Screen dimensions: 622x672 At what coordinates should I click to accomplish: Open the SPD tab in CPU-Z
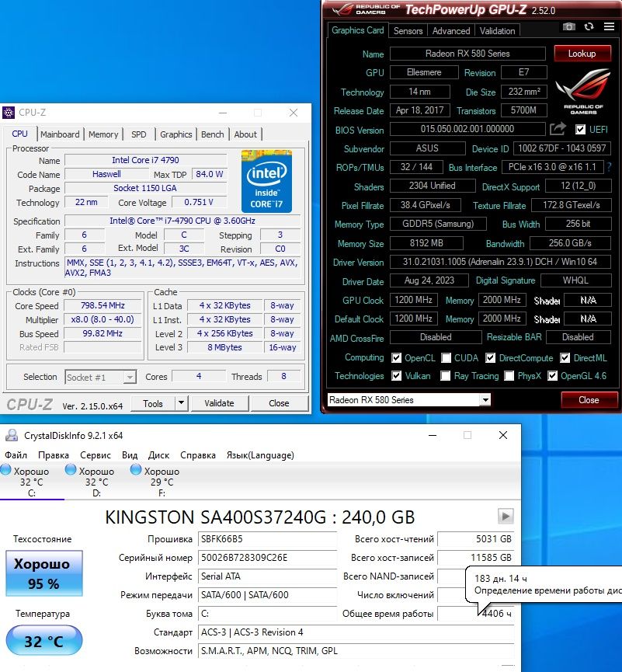click(x=139, y=134)
